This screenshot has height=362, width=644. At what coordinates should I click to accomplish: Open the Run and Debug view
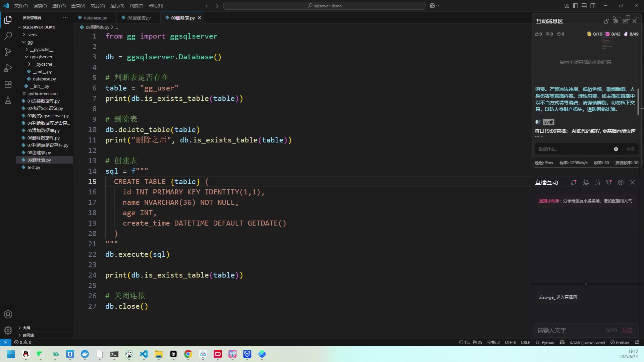pos(8,68)
